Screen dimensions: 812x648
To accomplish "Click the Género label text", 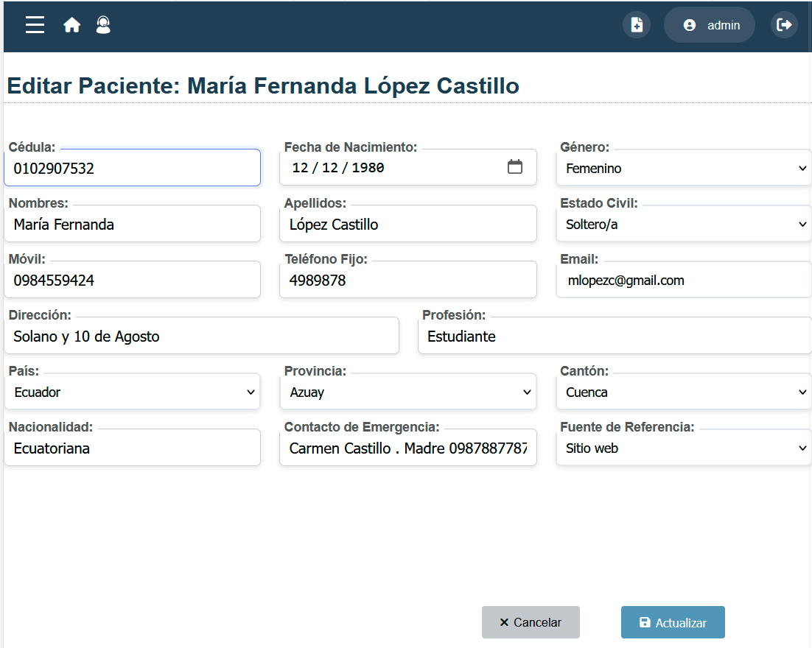I will tap(584, 147).
